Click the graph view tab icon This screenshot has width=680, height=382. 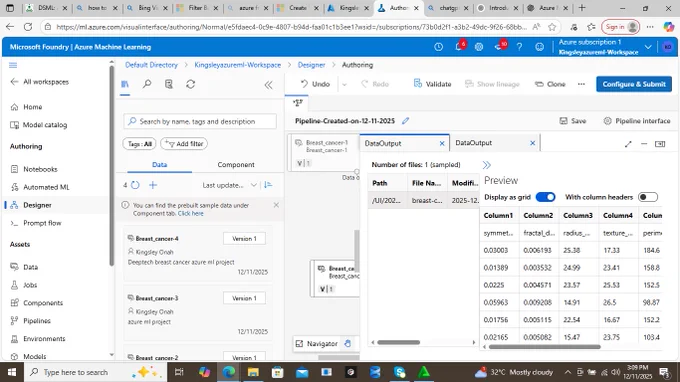298,103
